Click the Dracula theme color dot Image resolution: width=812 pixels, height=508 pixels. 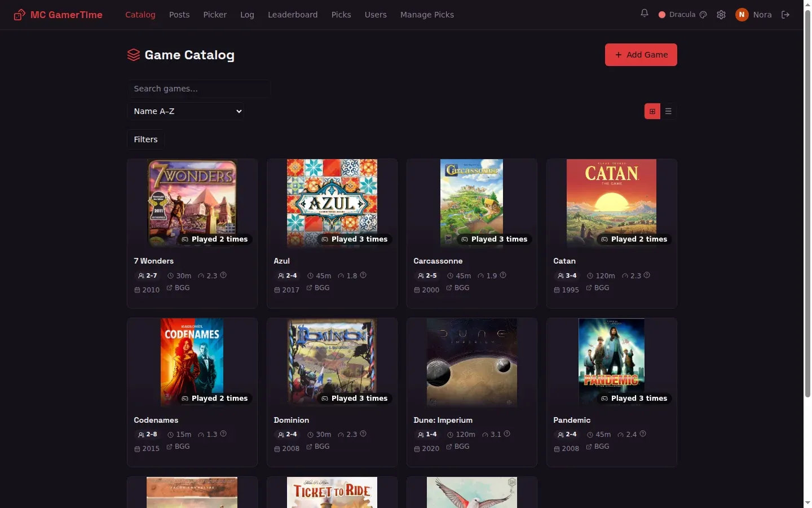(x=662, y=15)
